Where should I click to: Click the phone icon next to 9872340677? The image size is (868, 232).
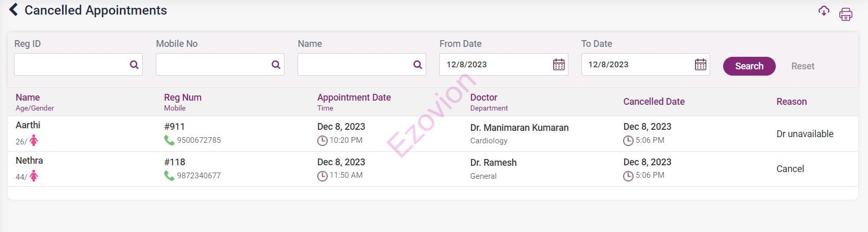(x=169, y=176)
